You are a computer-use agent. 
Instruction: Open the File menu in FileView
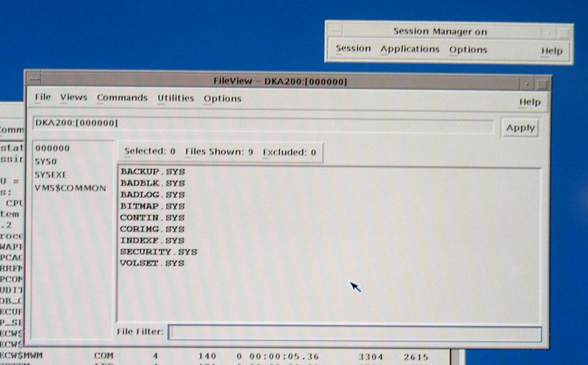[x=43, y=98]
